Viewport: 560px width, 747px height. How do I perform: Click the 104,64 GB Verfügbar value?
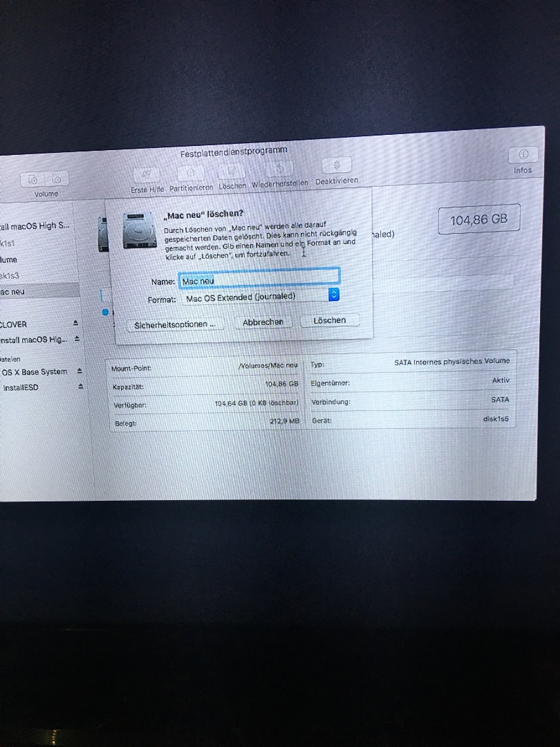pos(256,403)
